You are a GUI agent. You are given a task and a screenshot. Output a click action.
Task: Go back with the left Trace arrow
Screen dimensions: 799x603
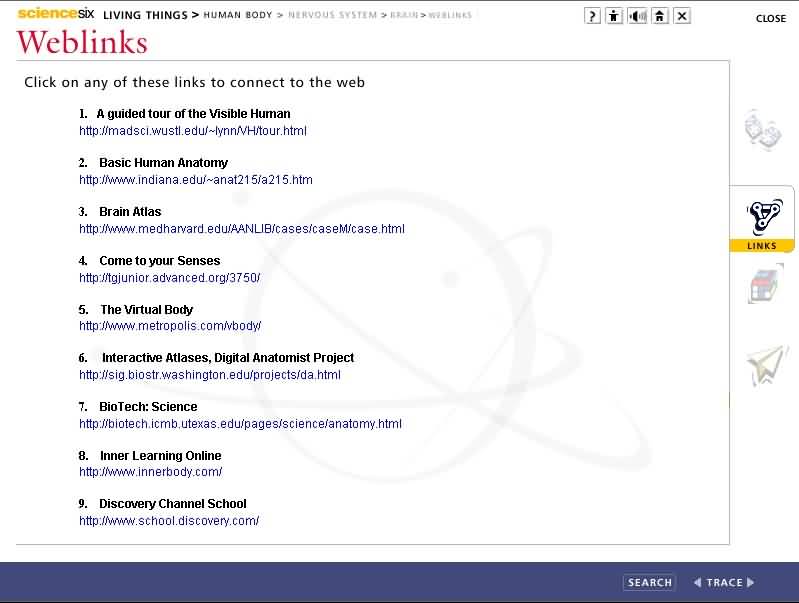(x=698, y=583)
